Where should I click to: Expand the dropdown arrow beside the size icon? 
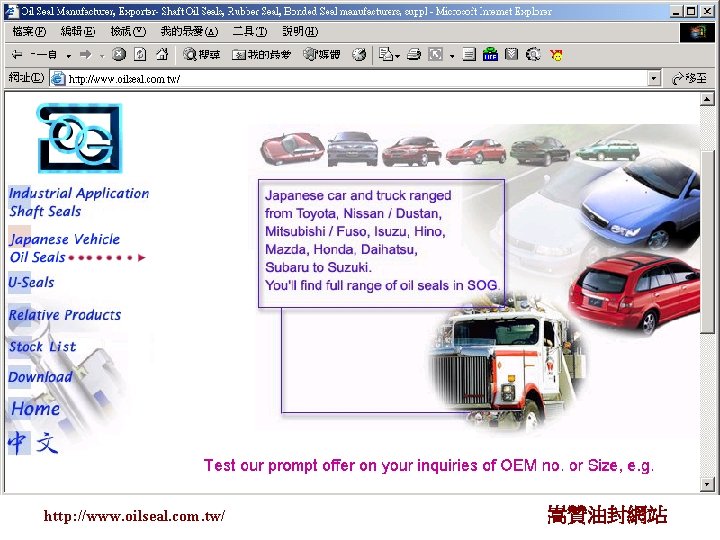pyautogui.click(x=452, y=56)
